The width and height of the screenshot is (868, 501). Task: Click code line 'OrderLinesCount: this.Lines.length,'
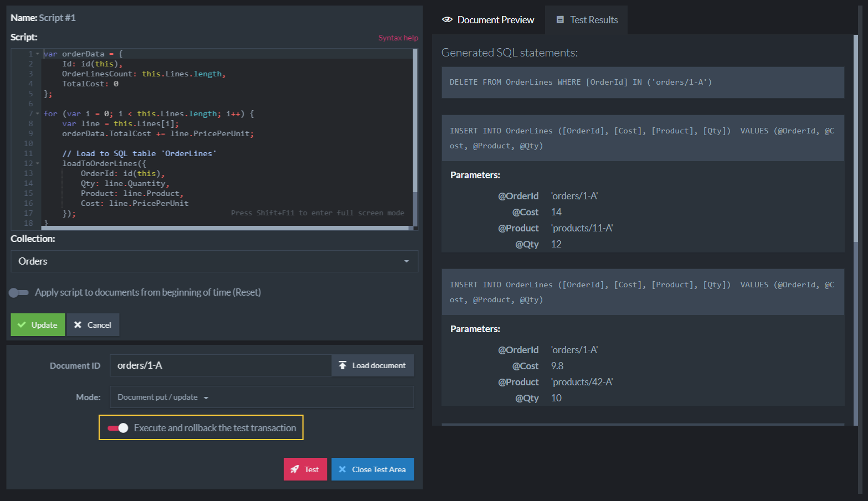(x=144, y=74)
